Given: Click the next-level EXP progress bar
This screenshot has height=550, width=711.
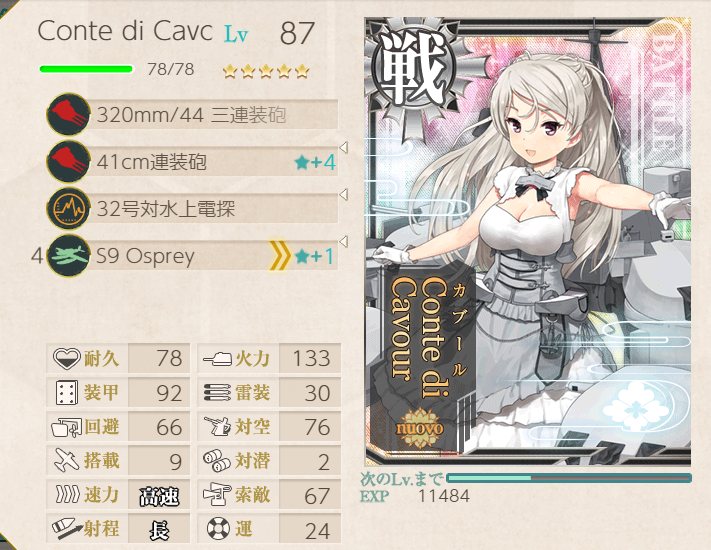Looking at the screenshot, I should tap(569, 478).
